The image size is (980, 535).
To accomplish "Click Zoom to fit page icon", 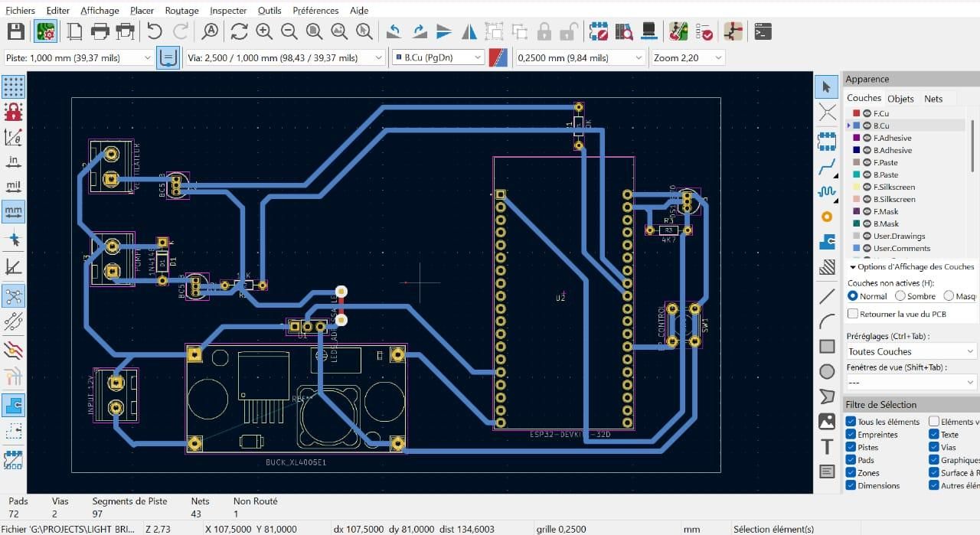I will click(315, 31).
